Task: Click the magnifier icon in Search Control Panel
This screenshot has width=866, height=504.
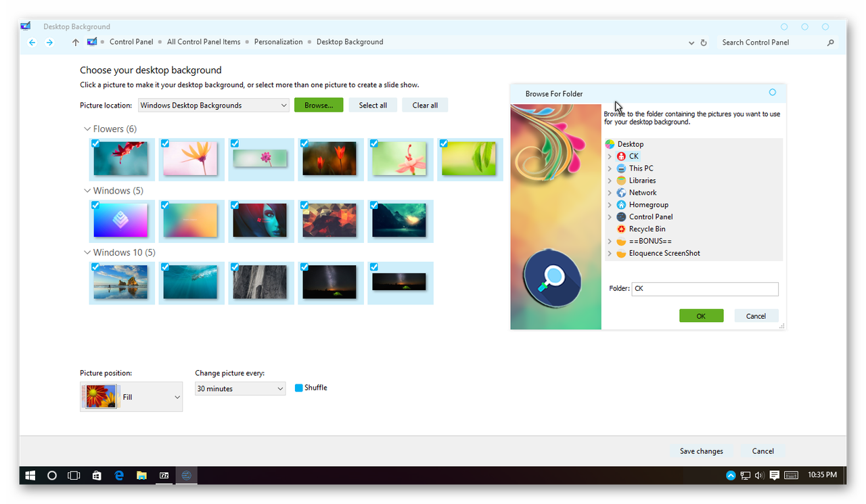Action: [831, 43]
